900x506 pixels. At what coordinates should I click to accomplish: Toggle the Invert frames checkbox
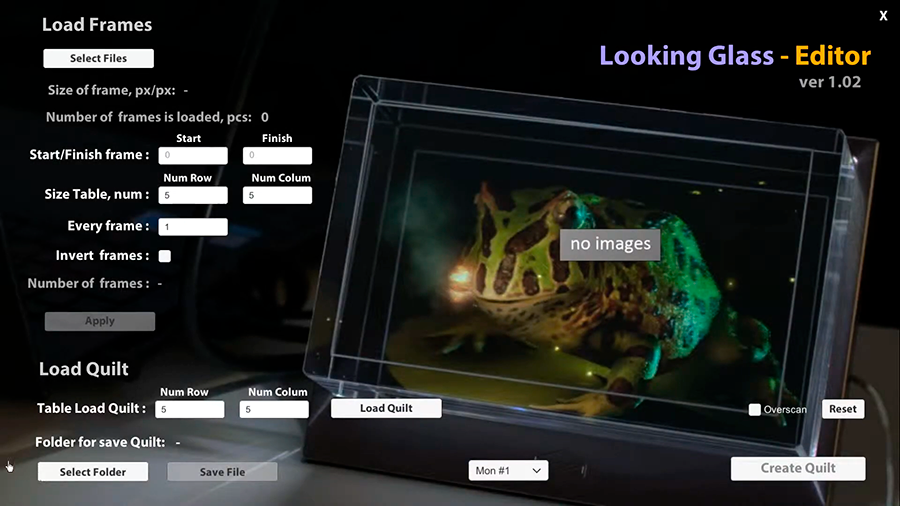[x=165, y=256]
